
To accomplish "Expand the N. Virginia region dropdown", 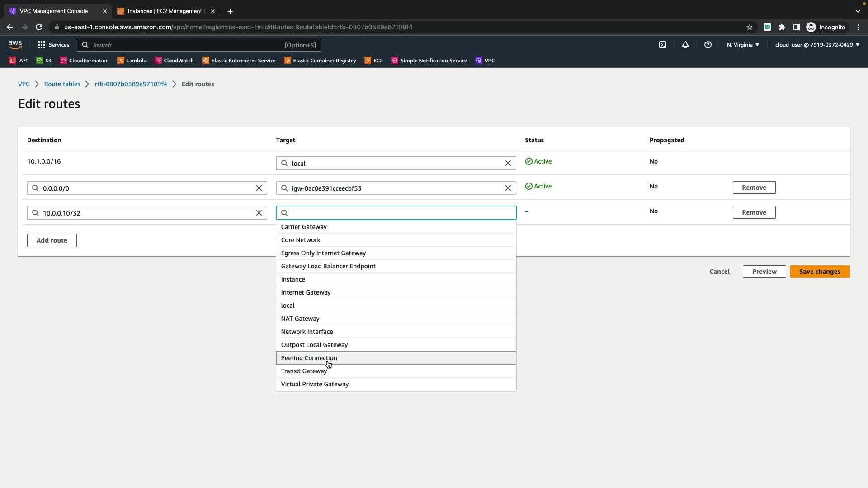I will [743, 45].
